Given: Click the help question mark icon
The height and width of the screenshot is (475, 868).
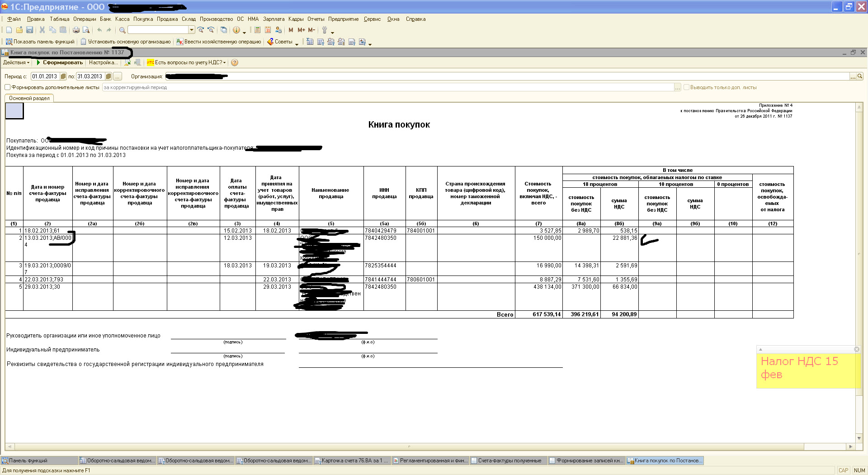Looking at the screenshot, I should point(235,63).
